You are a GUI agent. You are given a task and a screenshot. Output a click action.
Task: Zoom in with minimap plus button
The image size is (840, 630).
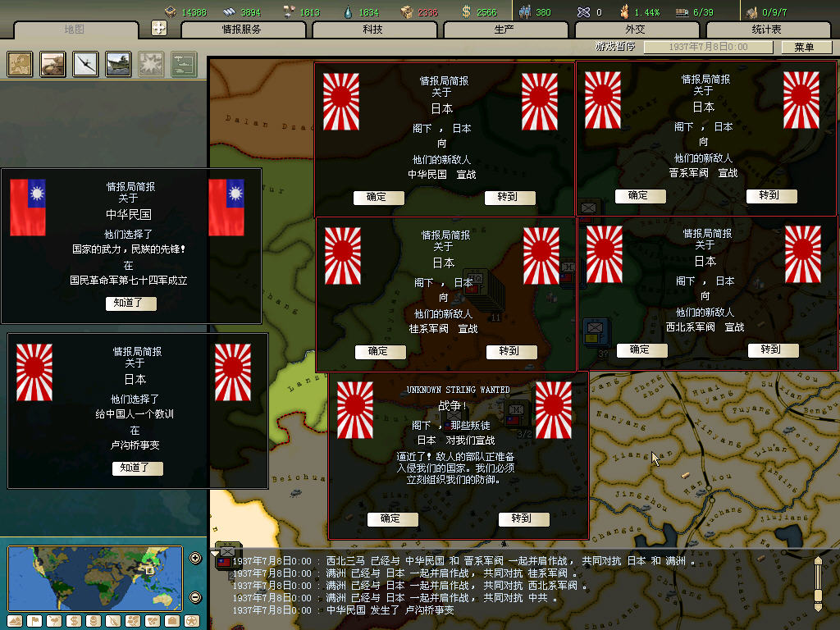[x=195, y=559]
